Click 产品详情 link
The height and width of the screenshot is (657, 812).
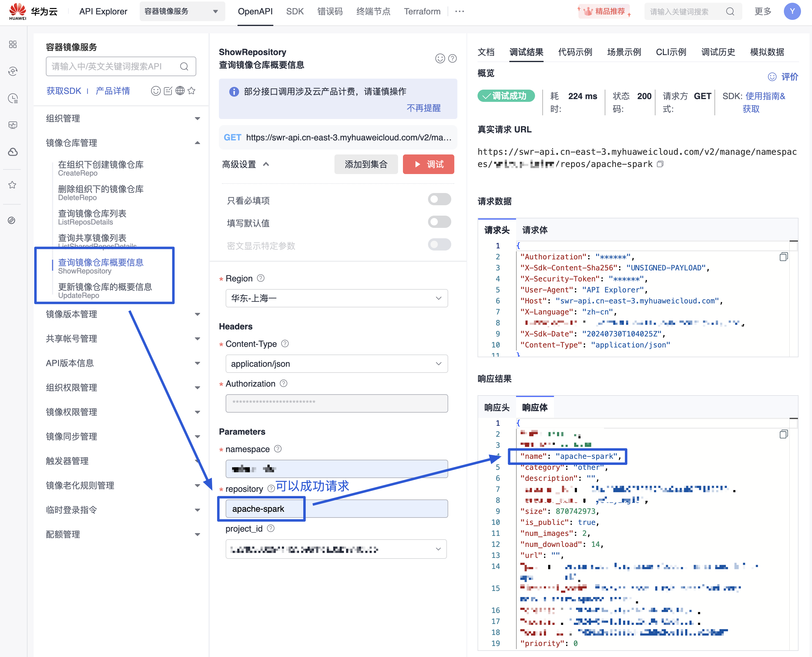[113, 91]
